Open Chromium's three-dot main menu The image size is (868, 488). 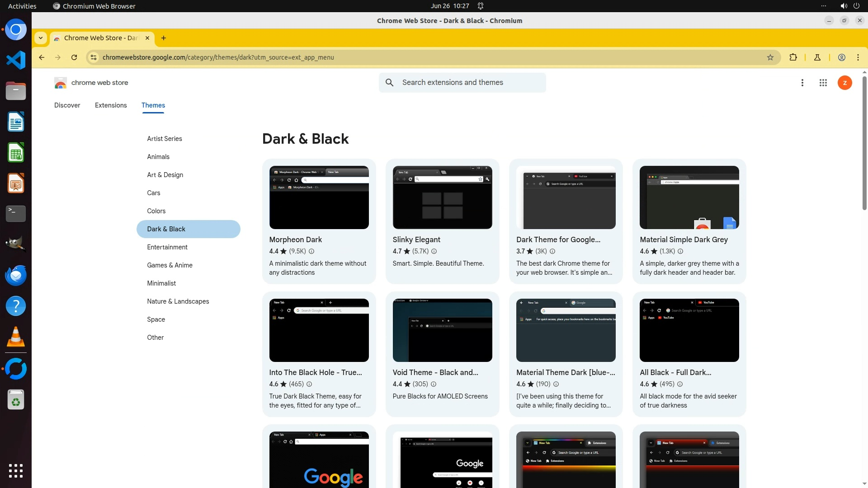[858, 57]
